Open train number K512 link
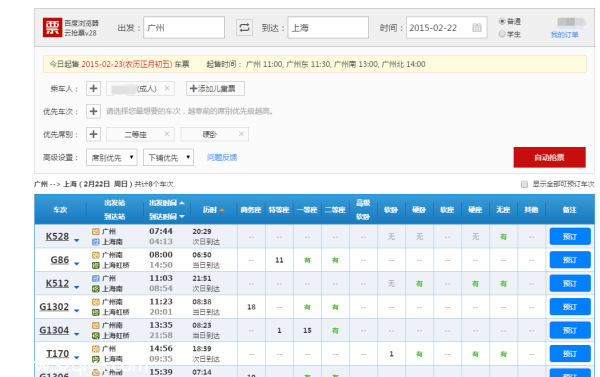Viewport: 600px width, 377px height. [x=57, y=284]
